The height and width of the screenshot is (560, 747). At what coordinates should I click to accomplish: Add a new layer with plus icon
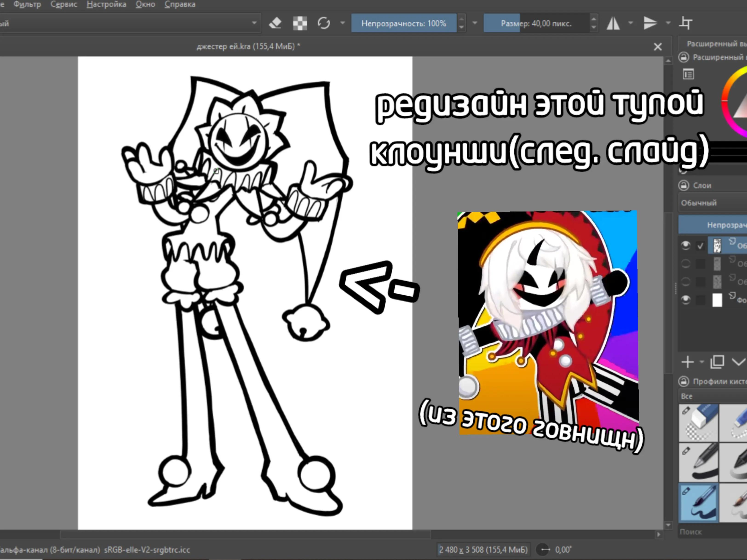coord(688,362)
